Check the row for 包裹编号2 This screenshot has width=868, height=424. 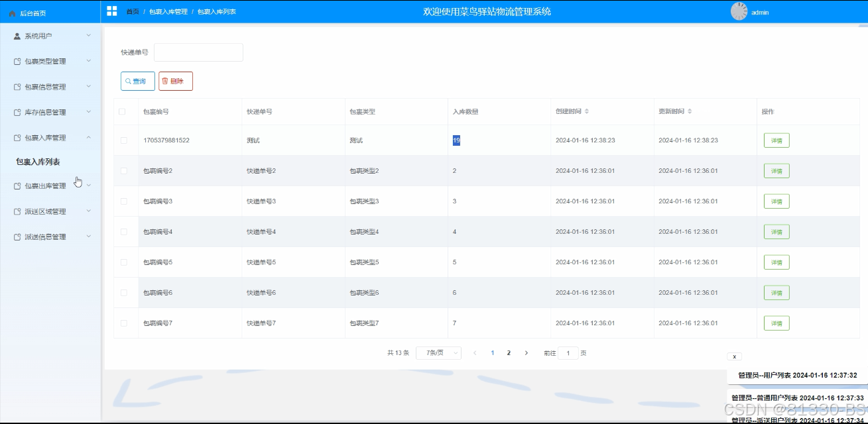pyautogui.click(x=124, y=171)
